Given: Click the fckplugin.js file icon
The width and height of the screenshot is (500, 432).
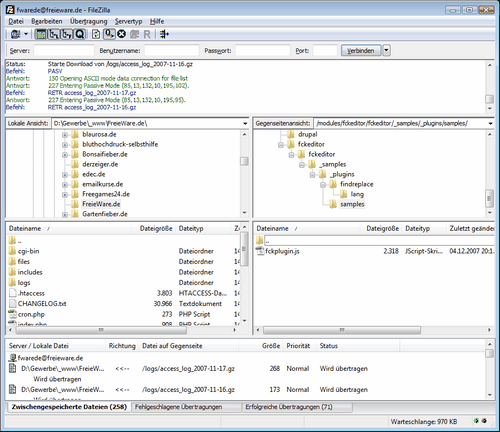Looking at the screenshot, I should click(260, 251).
